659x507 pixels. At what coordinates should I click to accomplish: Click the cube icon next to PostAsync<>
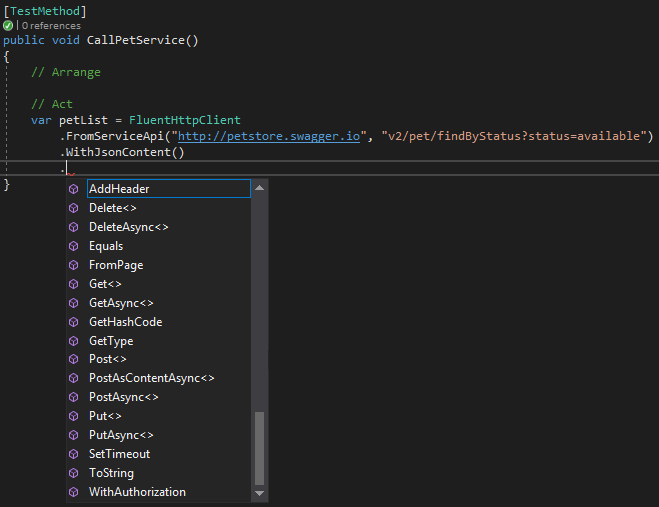(x=74, y=397)
